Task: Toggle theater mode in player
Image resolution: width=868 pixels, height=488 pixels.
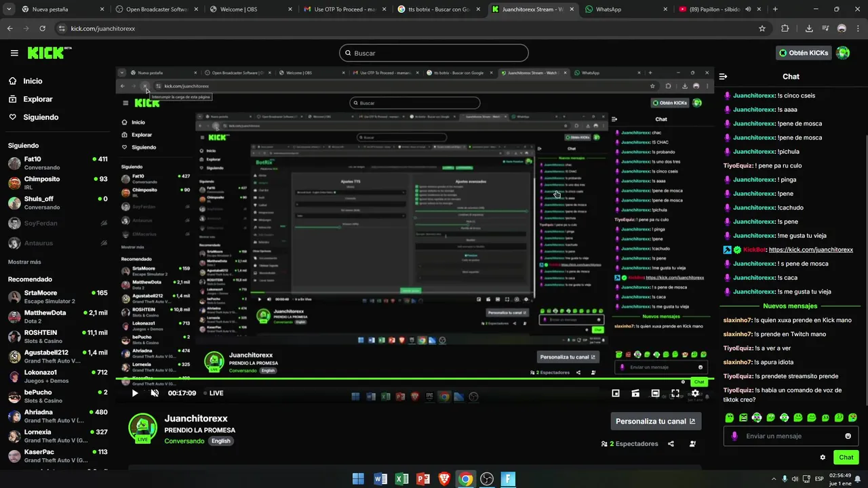Action: coord(655,393)
